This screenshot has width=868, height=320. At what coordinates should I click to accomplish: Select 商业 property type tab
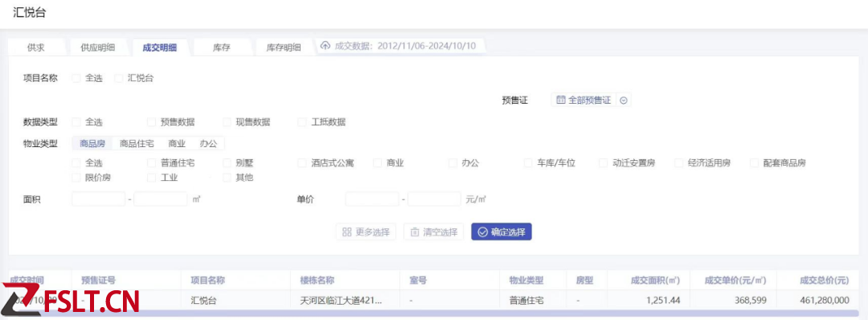point(177,143)
